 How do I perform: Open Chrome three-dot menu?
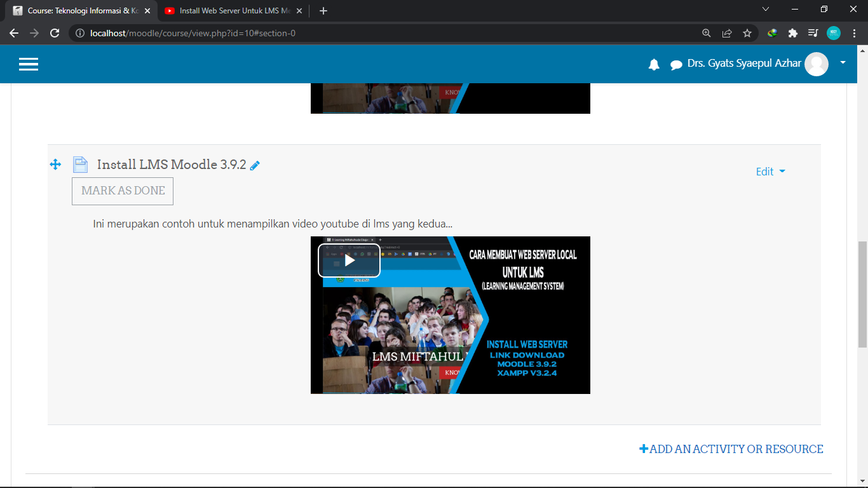[x=854, y=33]
